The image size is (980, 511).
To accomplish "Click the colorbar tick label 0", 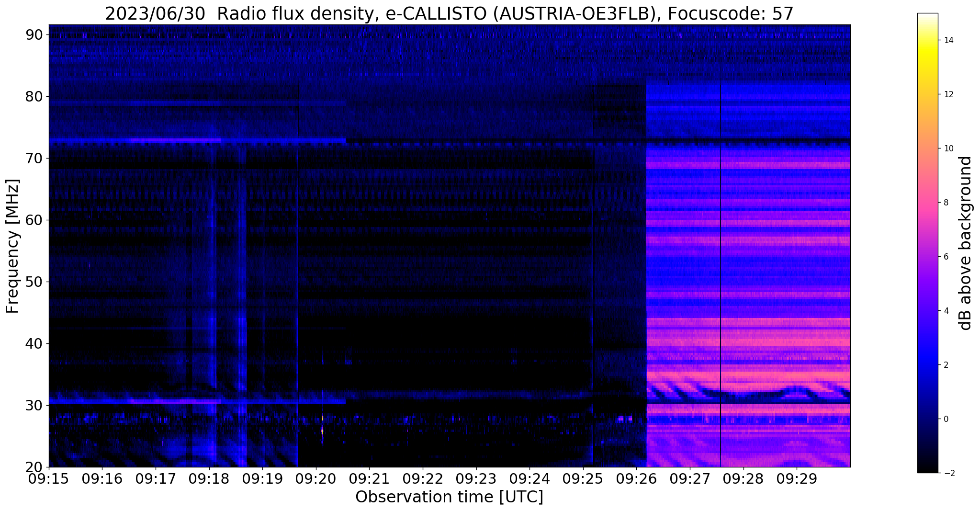I will click(946, 419).
